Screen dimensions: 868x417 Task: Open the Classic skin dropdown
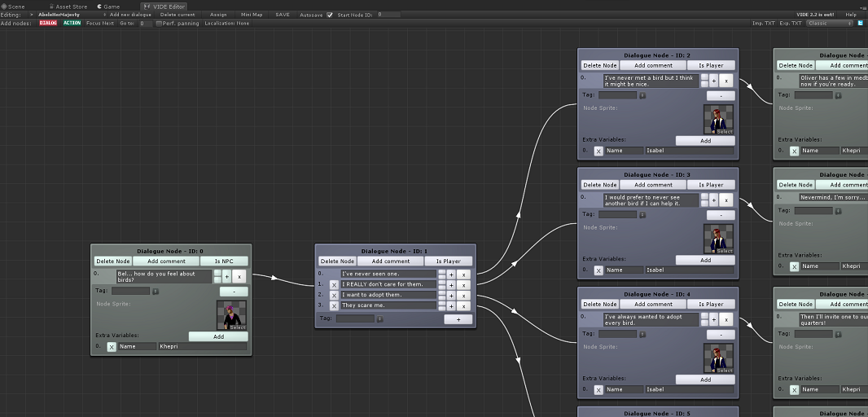[829, 23]
